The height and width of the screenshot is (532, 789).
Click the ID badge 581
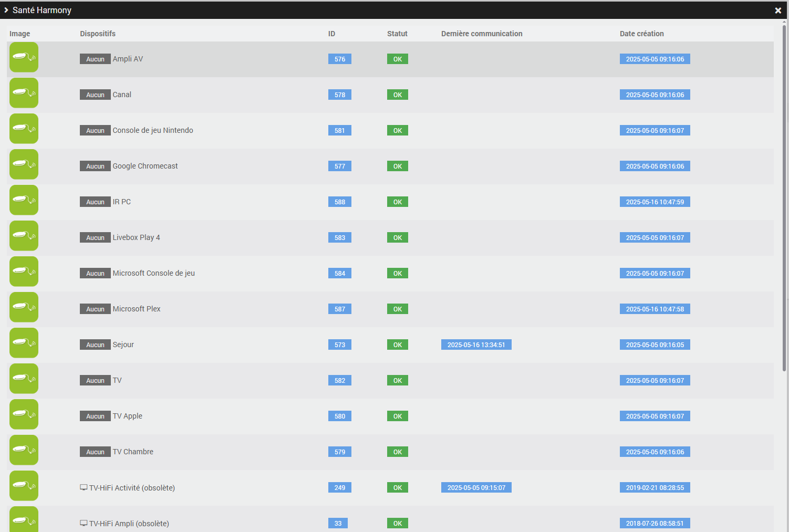point(340,130)
